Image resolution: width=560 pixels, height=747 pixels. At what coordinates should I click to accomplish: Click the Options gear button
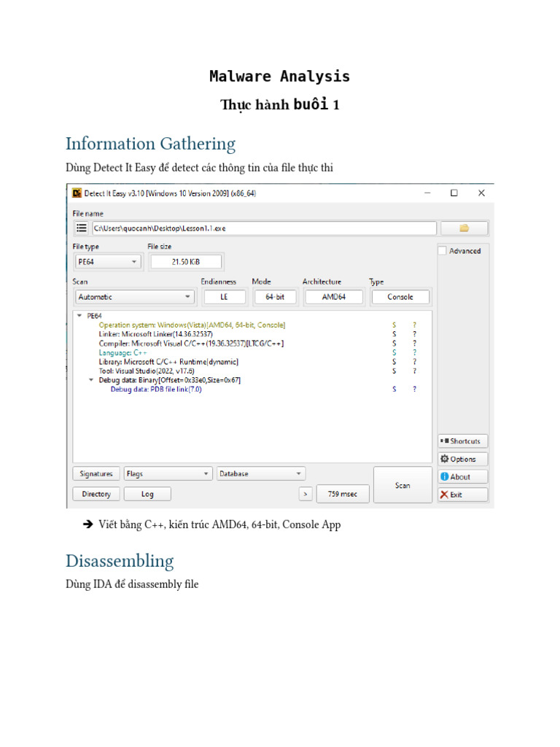pos(462,459)
